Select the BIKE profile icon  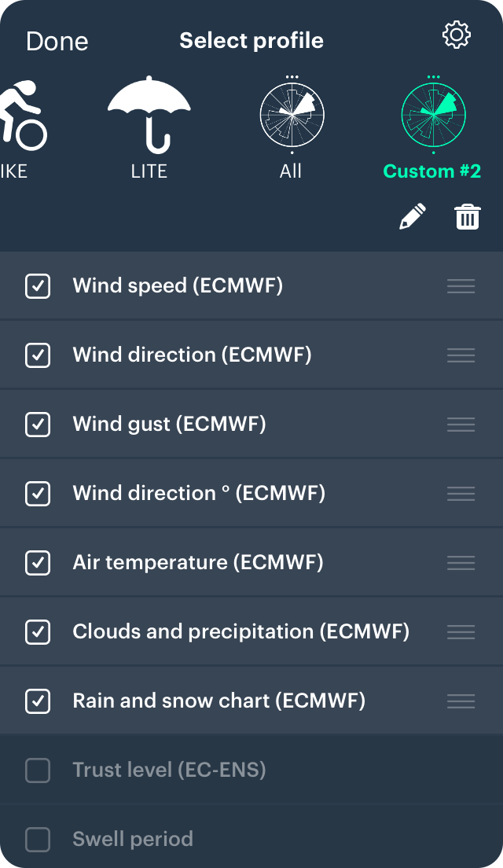click(x=20, y=114)
